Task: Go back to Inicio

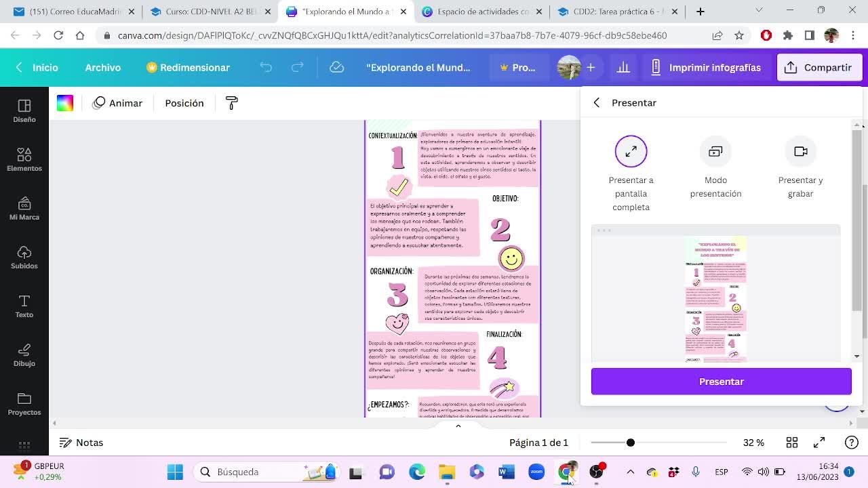Action: (37, 67)
